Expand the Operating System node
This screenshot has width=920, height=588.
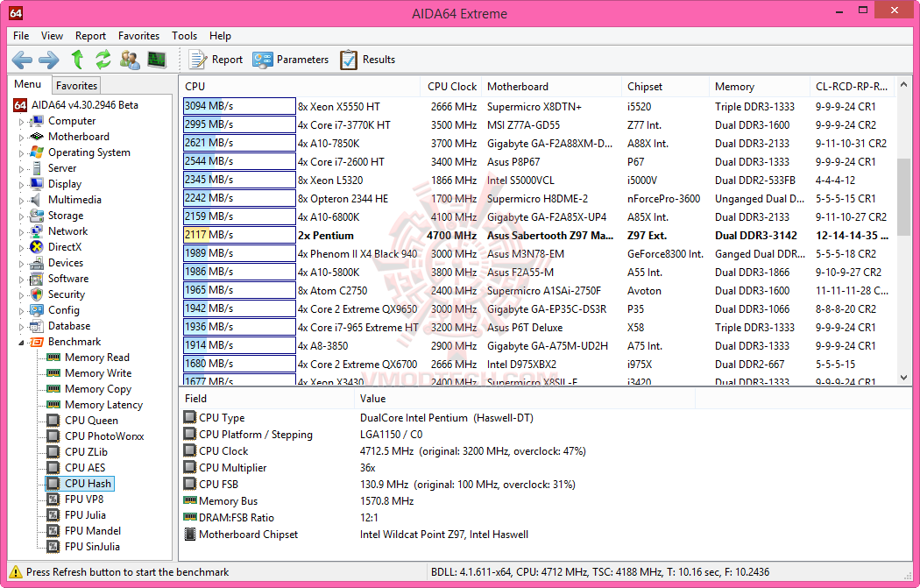tap(21, 153)
